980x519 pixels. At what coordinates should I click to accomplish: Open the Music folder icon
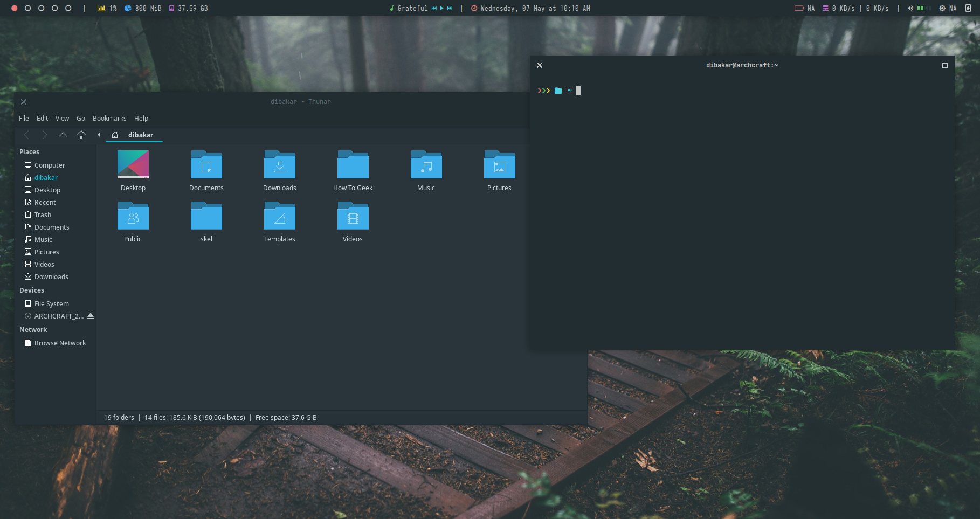pos(426,165)
